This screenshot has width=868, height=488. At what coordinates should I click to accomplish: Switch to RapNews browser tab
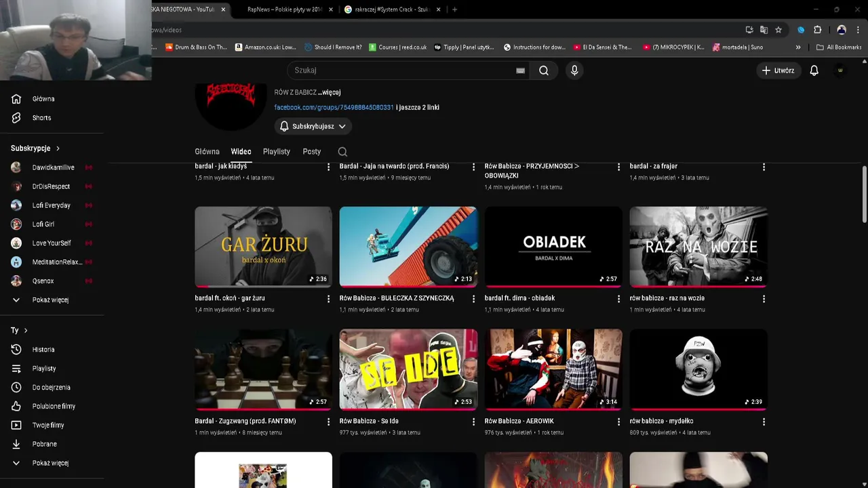283,9
